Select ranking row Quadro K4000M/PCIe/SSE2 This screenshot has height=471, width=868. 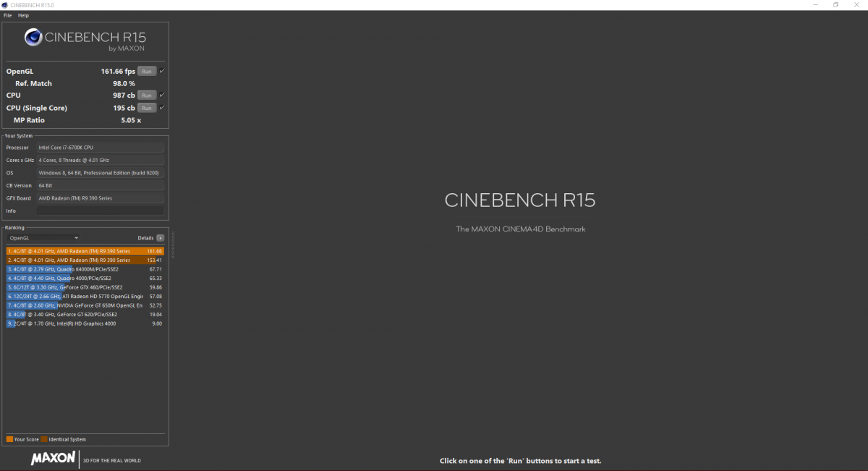(85, 269)
